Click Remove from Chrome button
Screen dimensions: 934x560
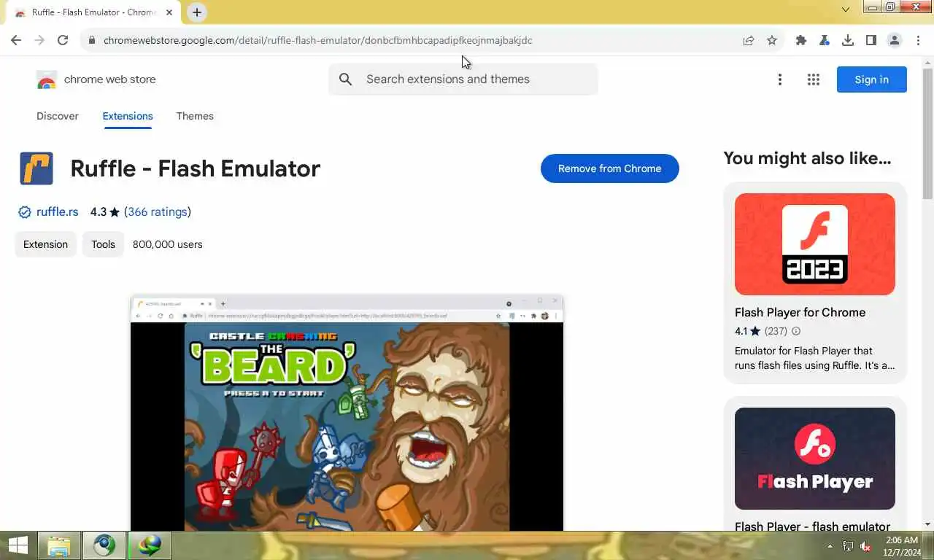[x=610, y=168]
